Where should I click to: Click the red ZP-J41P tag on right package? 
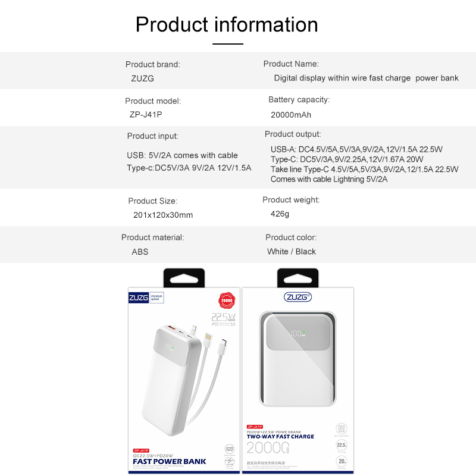point(255,427)
